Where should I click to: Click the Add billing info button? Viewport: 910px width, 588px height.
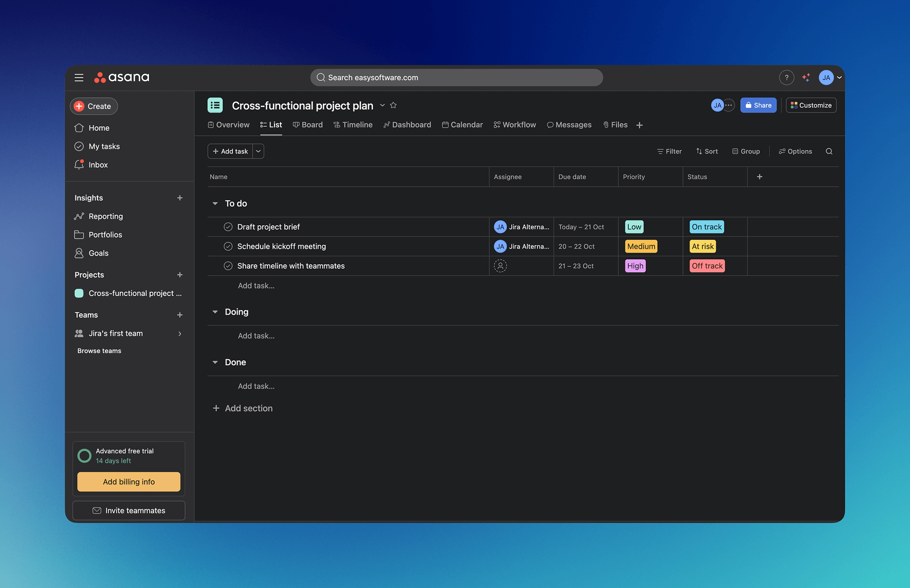[x=128, y=482]
